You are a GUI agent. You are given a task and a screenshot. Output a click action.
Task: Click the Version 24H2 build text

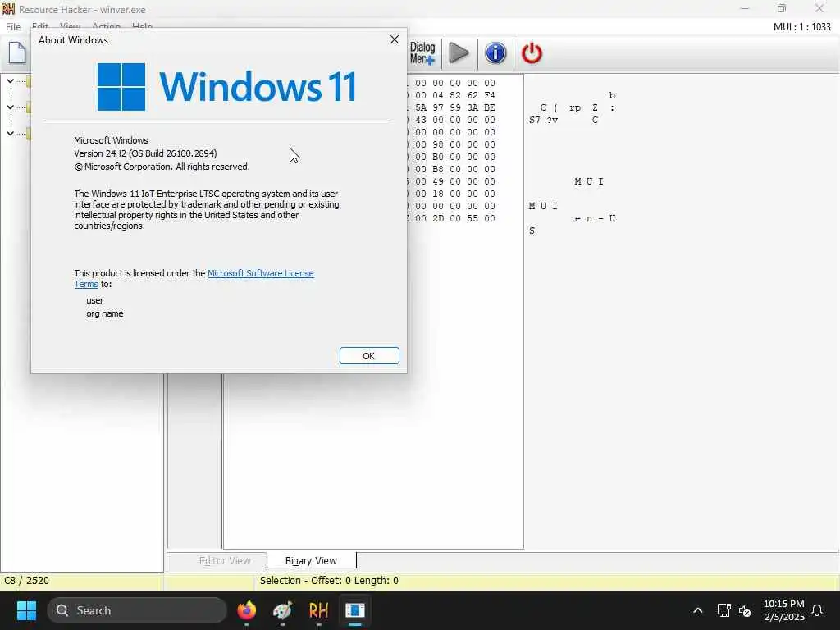click(146, 153)
